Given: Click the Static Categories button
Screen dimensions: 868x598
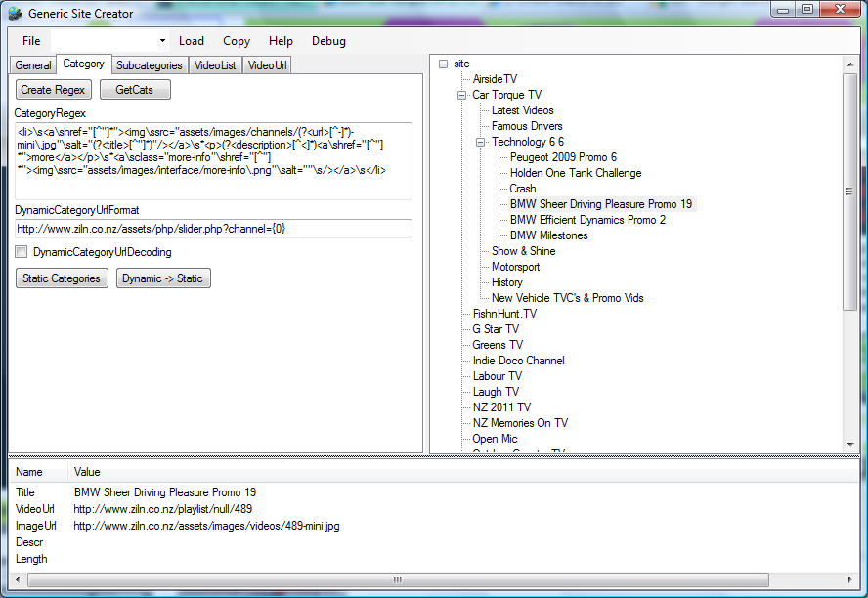Looking at the screenshot, I should click(x=62, y=278).
